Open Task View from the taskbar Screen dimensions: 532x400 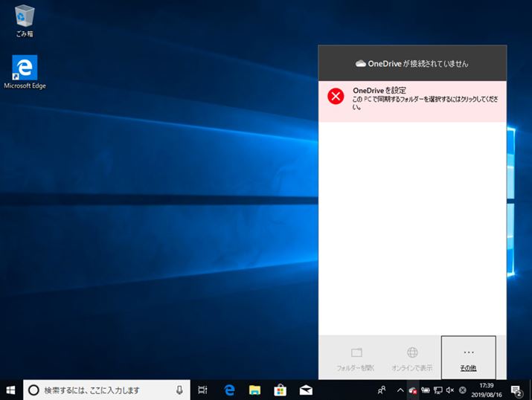coord(202,390)
